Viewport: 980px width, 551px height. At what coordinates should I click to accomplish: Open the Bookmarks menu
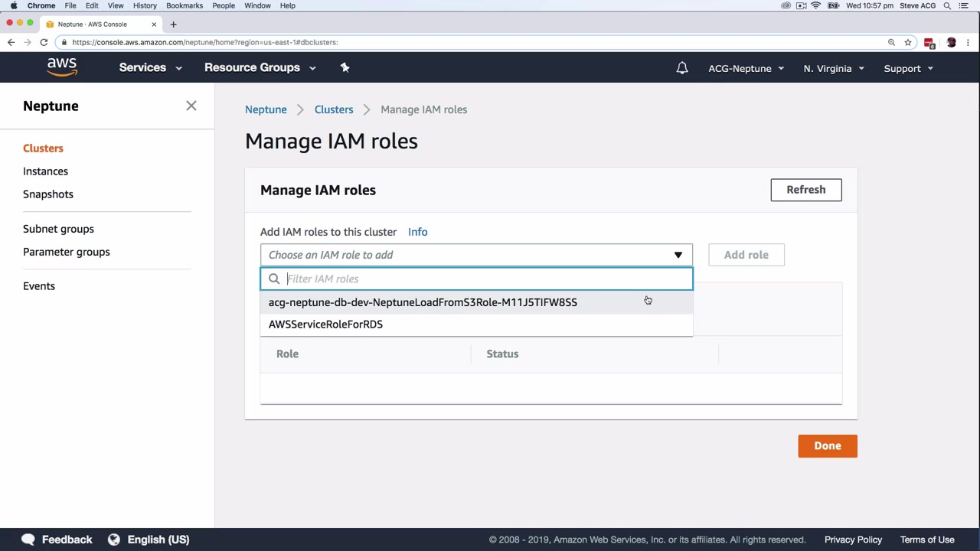185,5
